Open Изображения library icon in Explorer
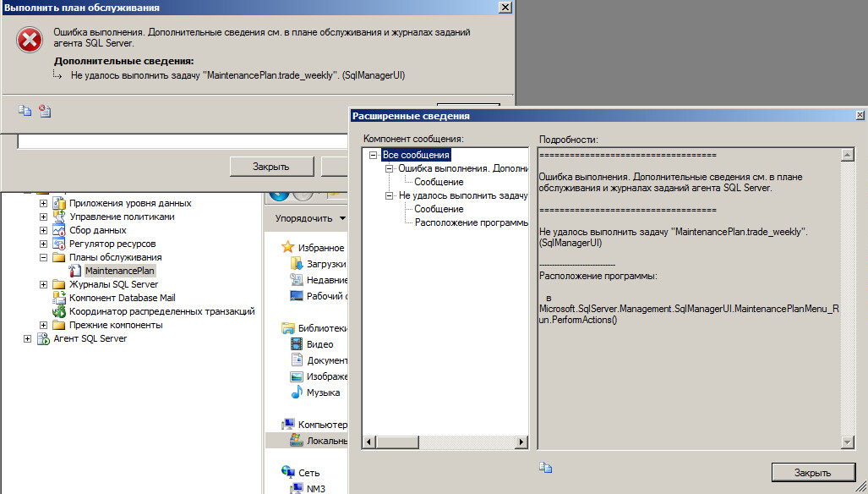This screenshot has height=494, width=868. pyautogui.click(x=297, y=376)
